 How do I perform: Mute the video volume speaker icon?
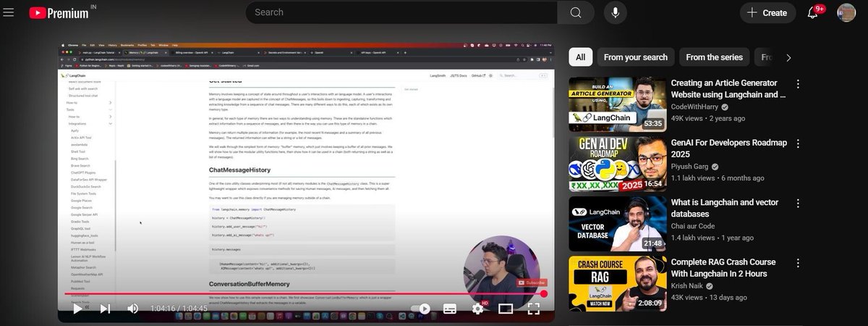coord(133,308)
